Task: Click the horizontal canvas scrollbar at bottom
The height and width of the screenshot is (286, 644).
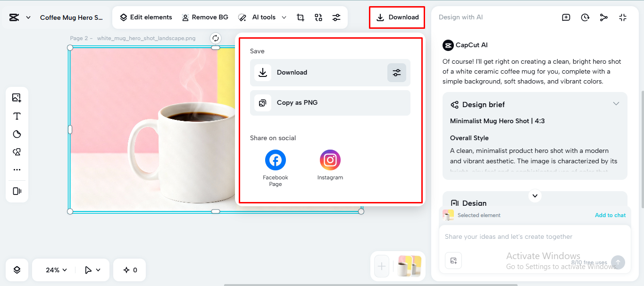Action: point(370,285)
